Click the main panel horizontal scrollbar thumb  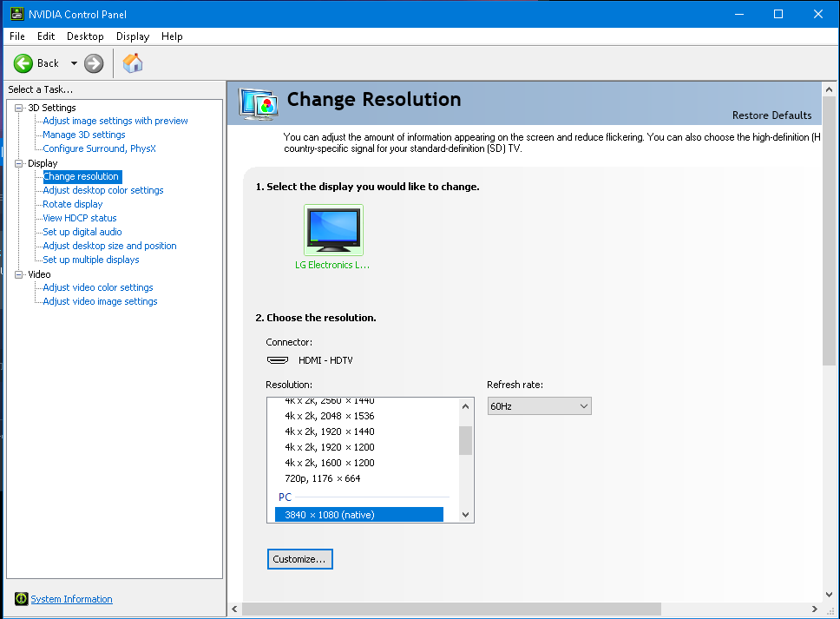(451, 609)
